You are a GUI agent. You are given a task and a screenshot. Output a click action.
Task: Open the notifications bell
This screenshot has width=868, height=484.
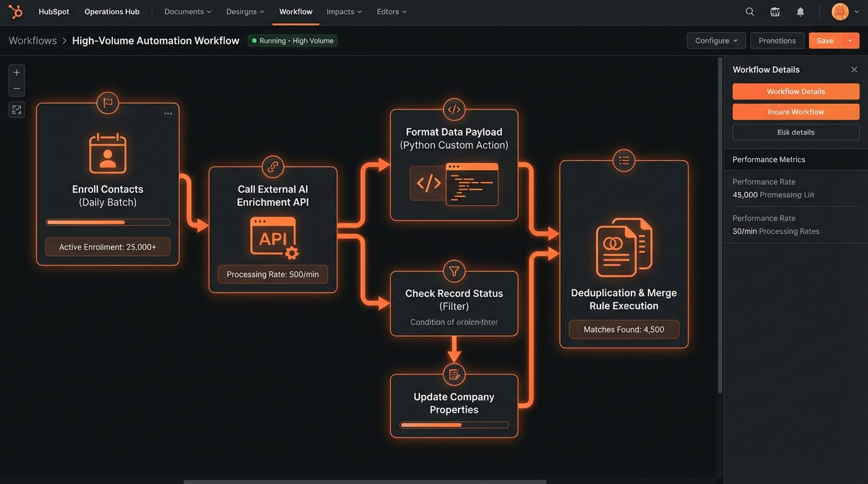click(x=800, y=12)
